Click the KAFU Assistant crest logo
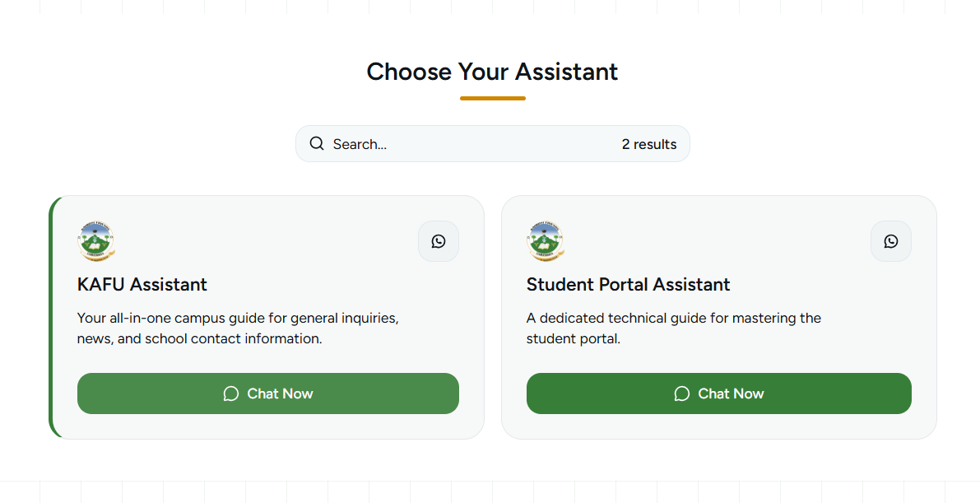 (x=96, y=241)
